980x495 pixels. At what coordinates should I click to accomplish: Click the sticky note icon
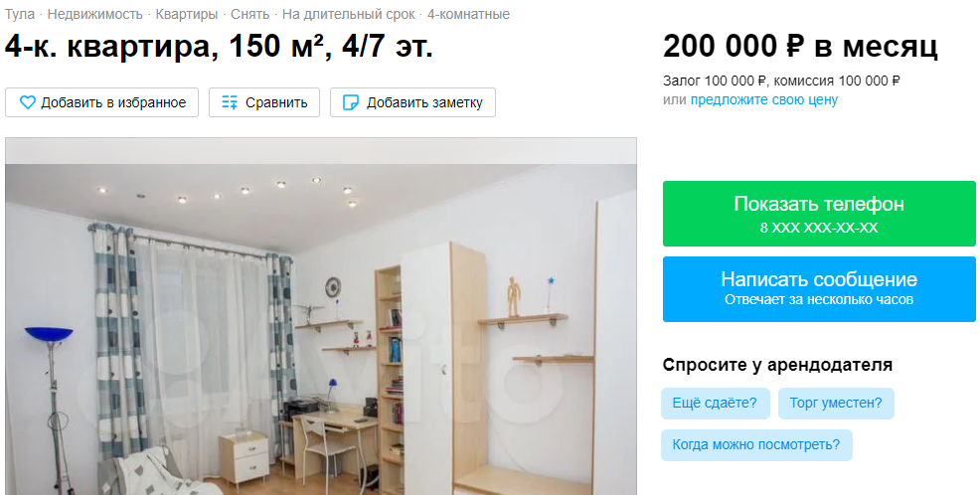click(351, 102)
